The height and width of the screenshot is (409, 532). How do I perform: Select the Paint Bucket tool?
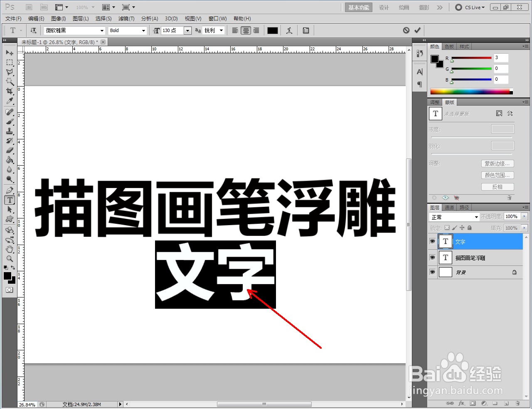tap(10, 160)
